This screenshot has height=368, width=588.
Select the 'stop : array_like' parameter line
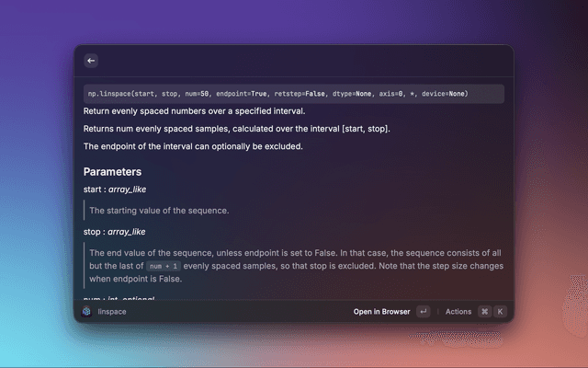click(x=115, y=232)
